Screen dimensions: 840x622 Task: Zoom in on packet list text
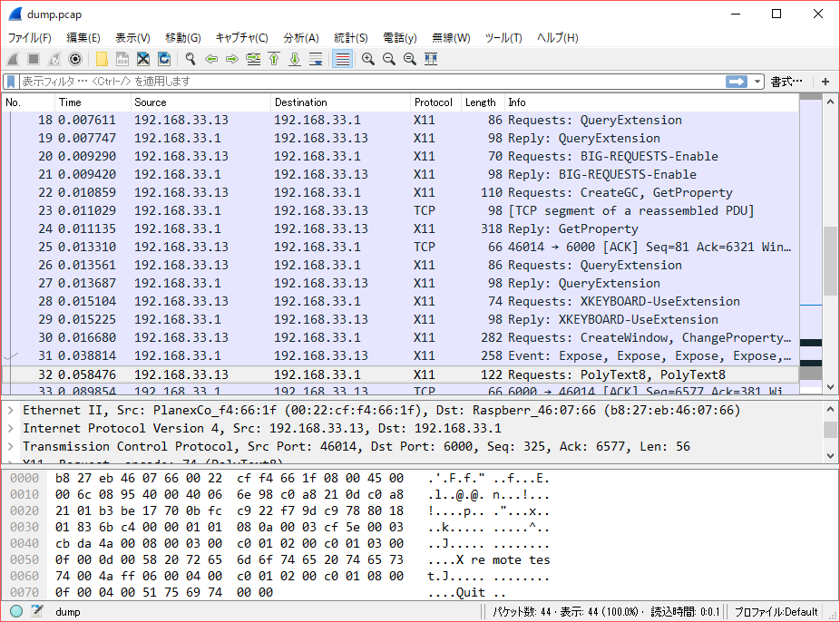point(368,59)
